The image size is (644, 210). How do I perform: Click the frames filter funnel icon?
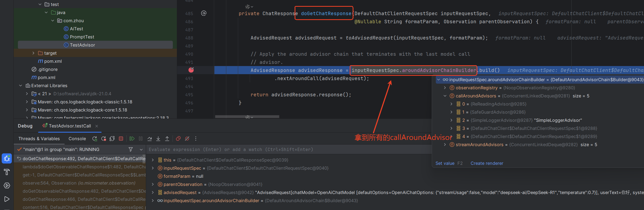[x=131, y=149]
